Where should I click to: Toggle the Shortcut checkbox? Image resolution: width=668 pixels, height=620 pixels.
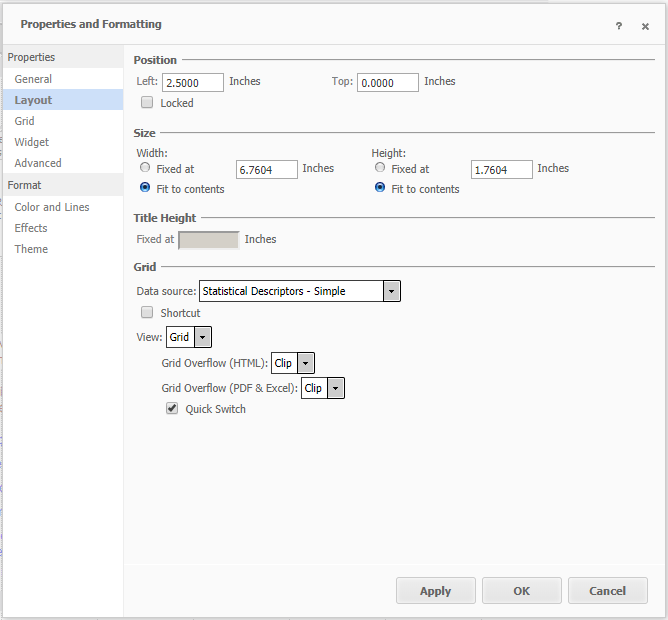click(147, 312)
